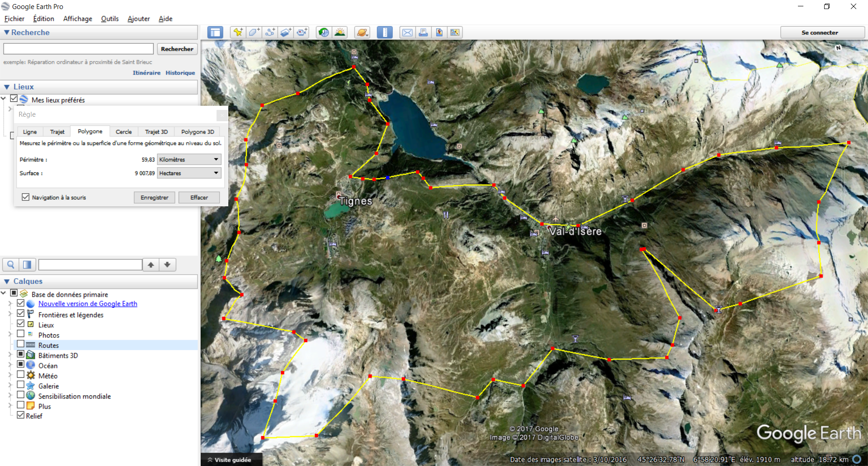
Task: Enable the Routes layer checkbox
Action: [21, 344]
